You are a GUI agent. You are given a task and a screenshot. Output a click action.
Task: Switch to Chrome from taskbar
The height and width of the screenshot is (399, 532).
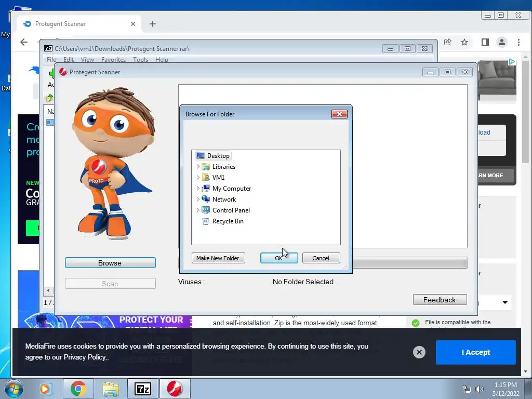pyautogui.click(x=78, y=389)
